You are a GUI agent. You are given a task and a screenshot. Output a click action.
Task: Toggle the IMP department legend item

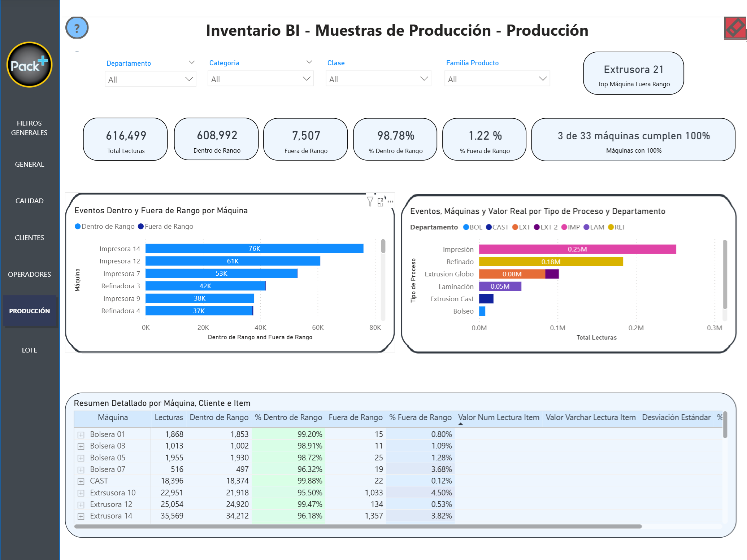coord(570,227)
